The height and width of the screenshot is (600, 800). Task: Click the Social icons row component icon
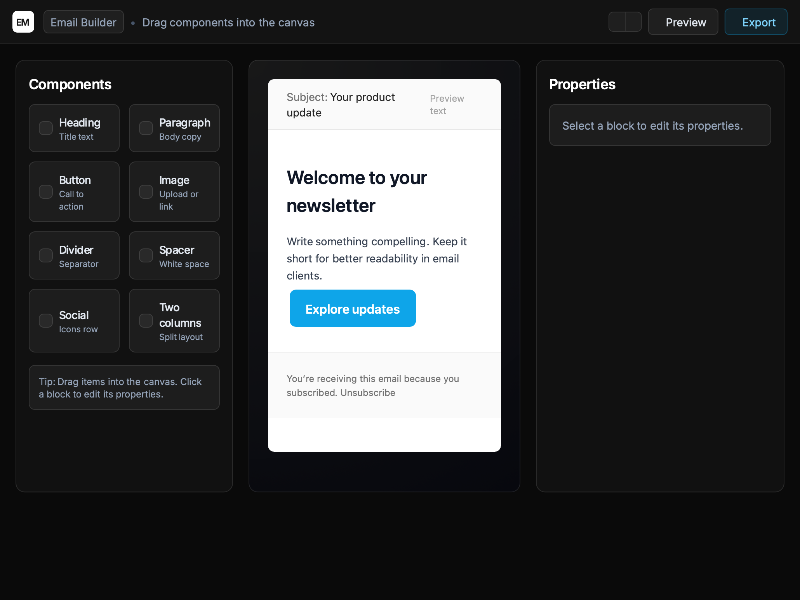tap(46, 321)
